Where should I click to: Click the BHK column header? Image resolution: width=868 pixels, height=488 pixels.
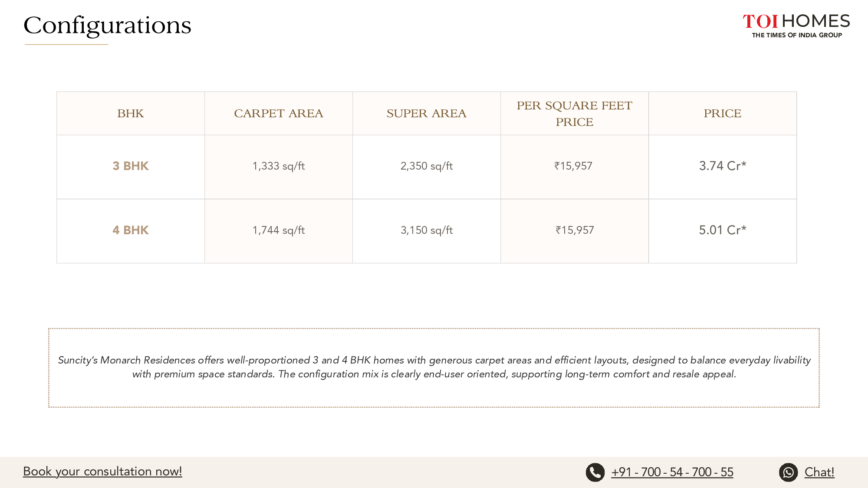coord(131,114)
